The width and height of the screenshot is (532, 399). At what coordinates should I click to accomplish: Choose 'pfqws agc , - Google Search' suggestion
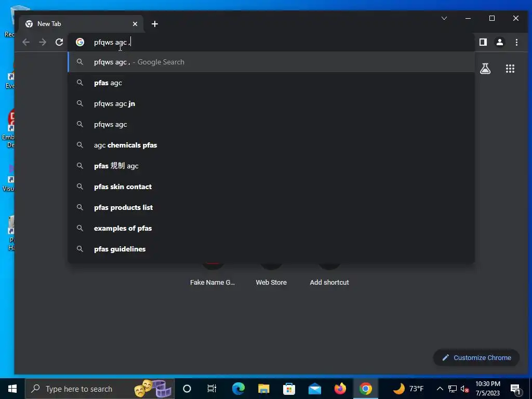tap(271, 62)
